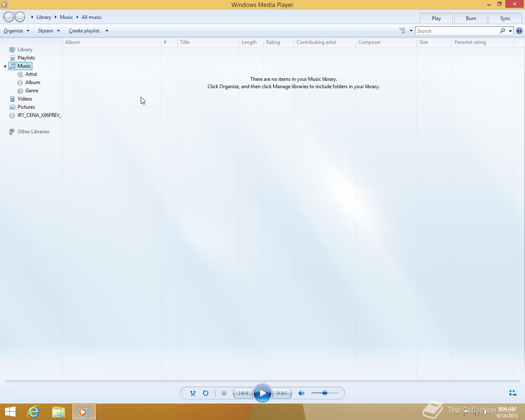This screenshot has width=525, height=420.
Task: Select Library in navigation pane
Action: pyautogui.click(x=25, y=50)
